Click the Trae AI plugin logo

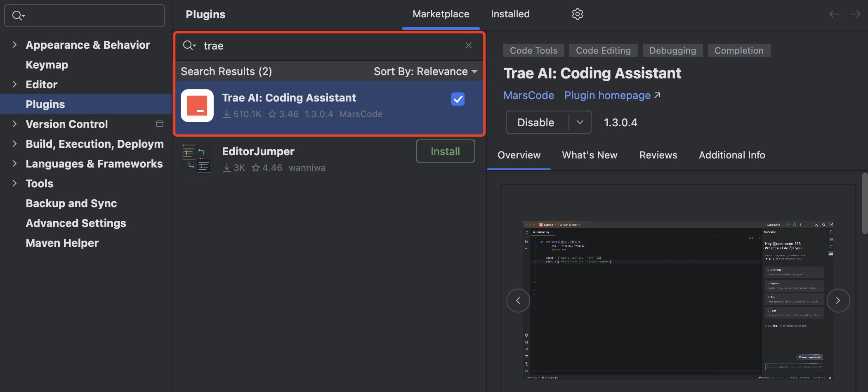click(x=197, y=106)
